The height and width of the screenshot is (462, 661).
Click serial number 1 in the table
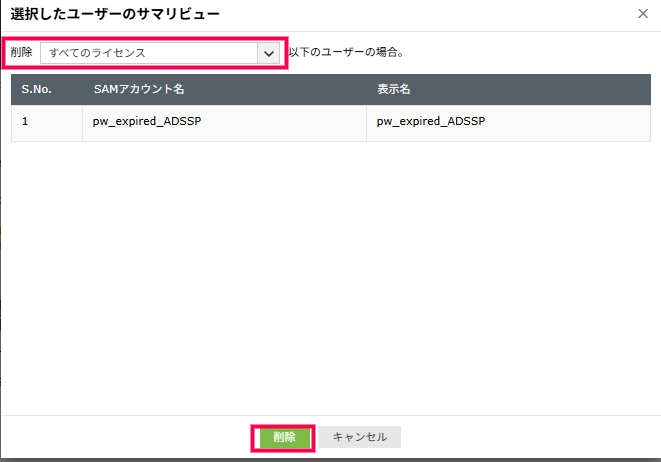click(25, 121)
